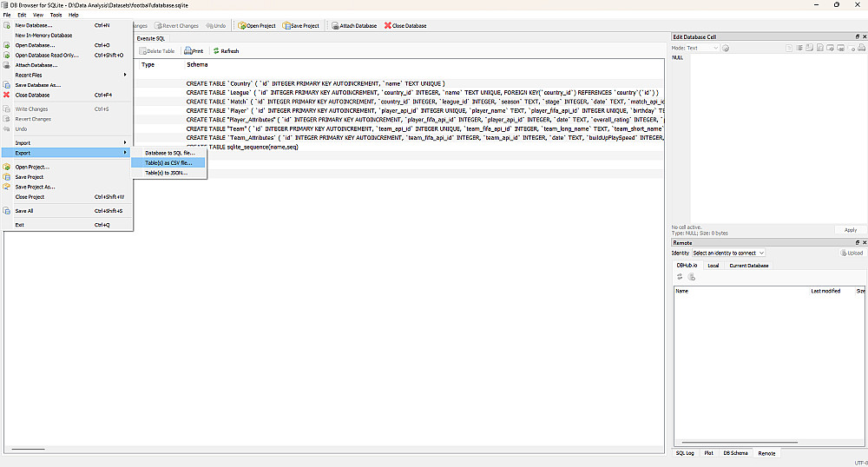Choose Table(s) as CSV file export option
Screen dimensions: 868x467
[x=168, y=162]
